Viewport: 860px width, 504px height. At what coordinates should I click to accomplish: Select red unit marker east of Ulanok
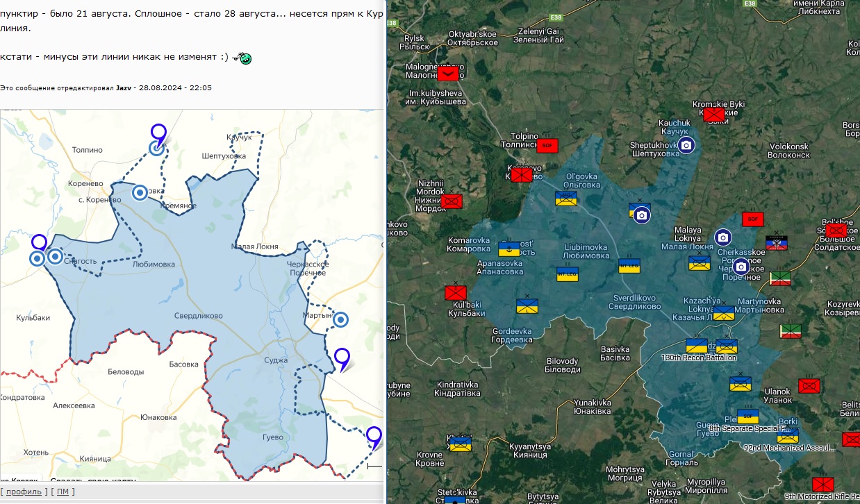click(809, 386)
